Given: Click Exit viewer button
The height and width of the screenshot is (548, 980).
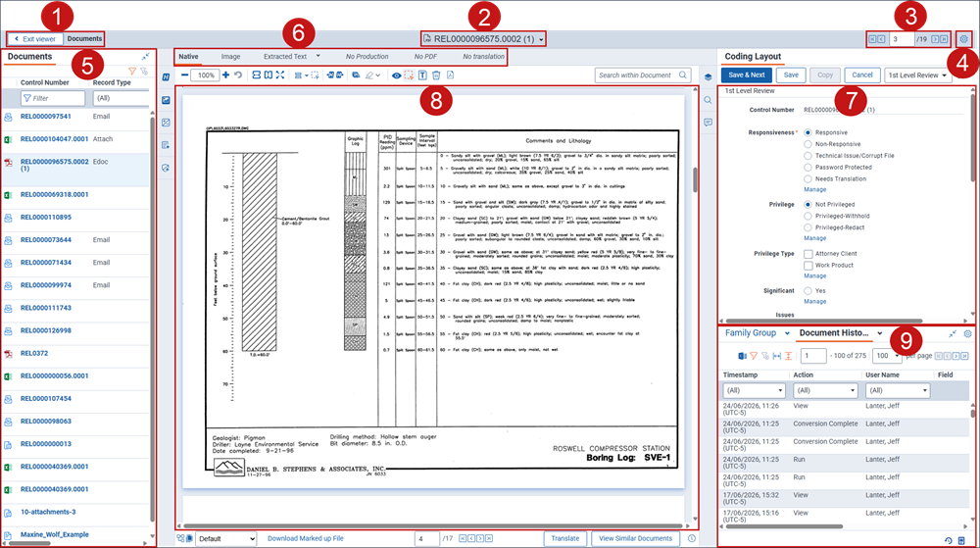Looking at the screenshot, I should 35,39.
